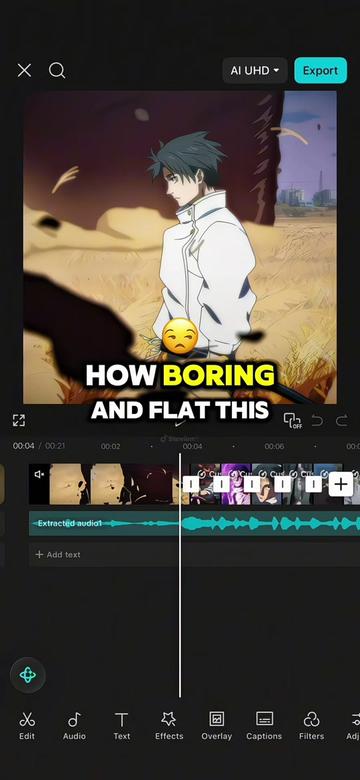Add a new clip with plus button

click(341, 484)
